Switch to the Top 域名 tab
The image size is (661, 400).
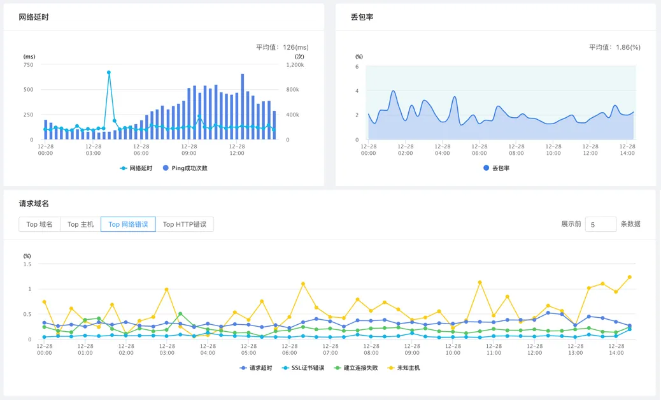(x=39, y=224)
